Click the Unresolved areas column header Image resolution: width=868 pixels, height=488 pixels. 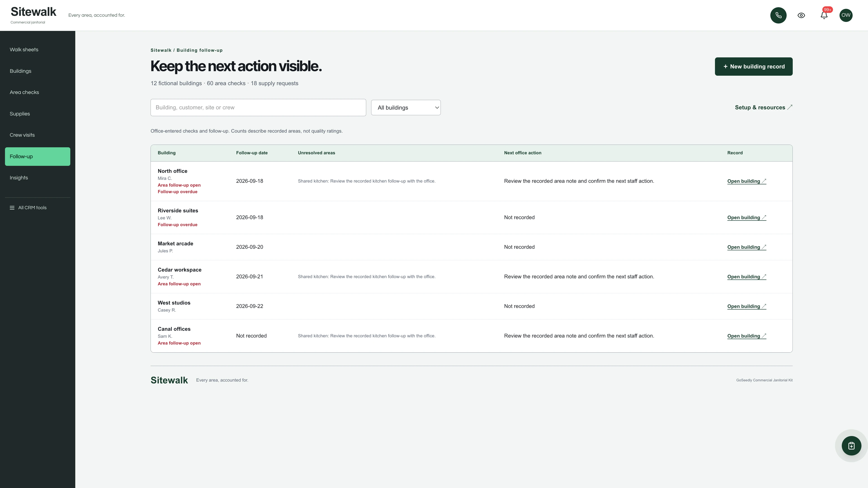(x=316, y=153)
